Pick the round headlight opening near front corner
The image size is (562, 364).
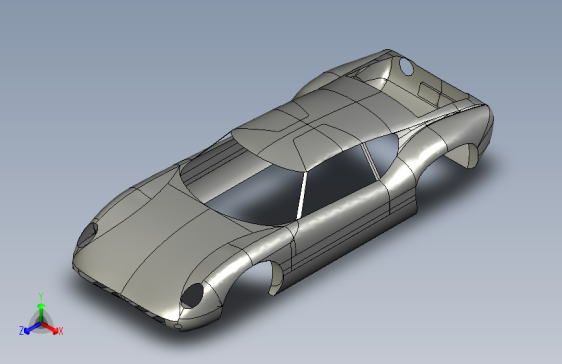(x=192, y=295)
